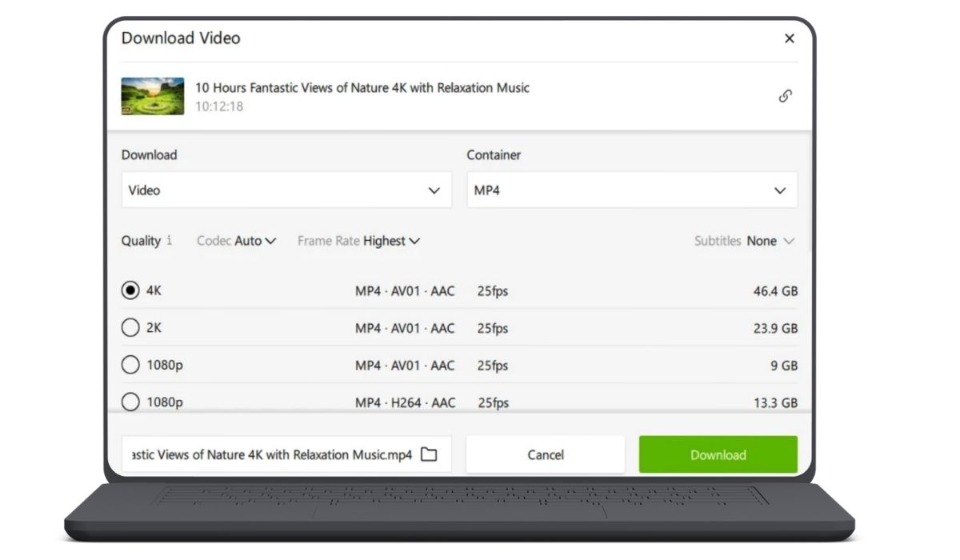This screenshot has width=960, height=560.
Task: Click the 9 GB size value
Action: click(x=784, y=366)
